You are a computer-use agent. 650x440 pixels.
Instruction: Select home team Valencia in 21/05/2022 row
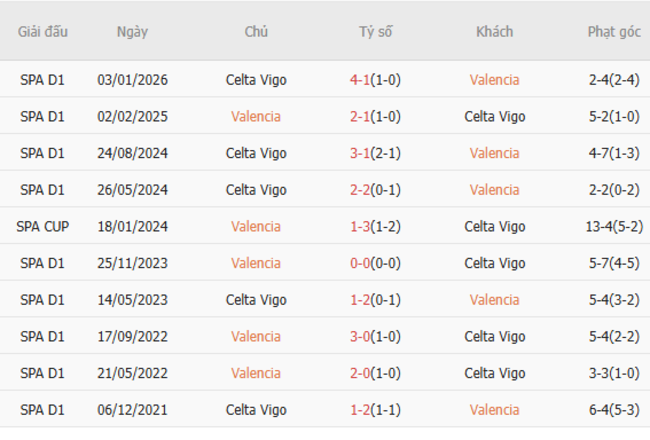coord(256,373)
